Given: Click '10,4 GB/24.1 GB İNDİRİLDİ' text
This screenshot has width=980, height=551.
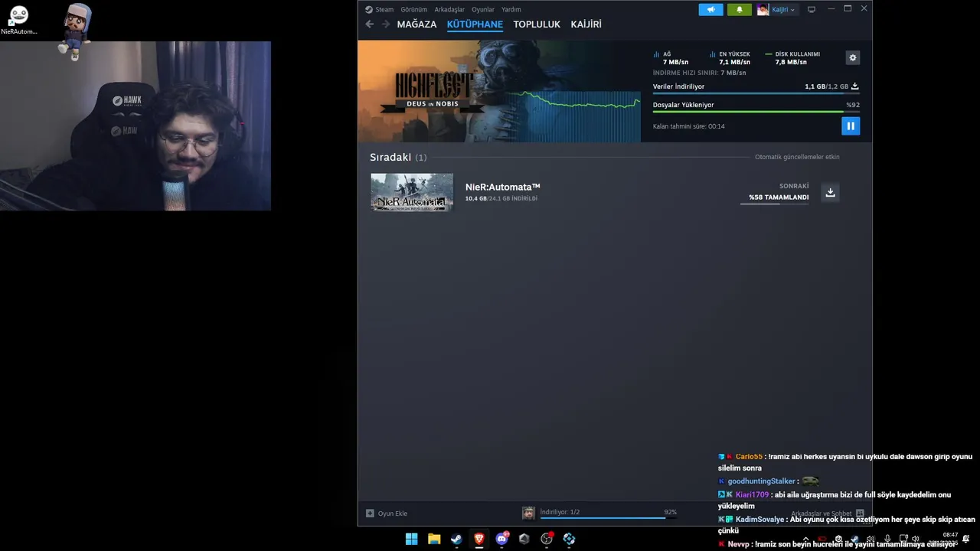Looking at the screenshot, I should pos(501,198).
